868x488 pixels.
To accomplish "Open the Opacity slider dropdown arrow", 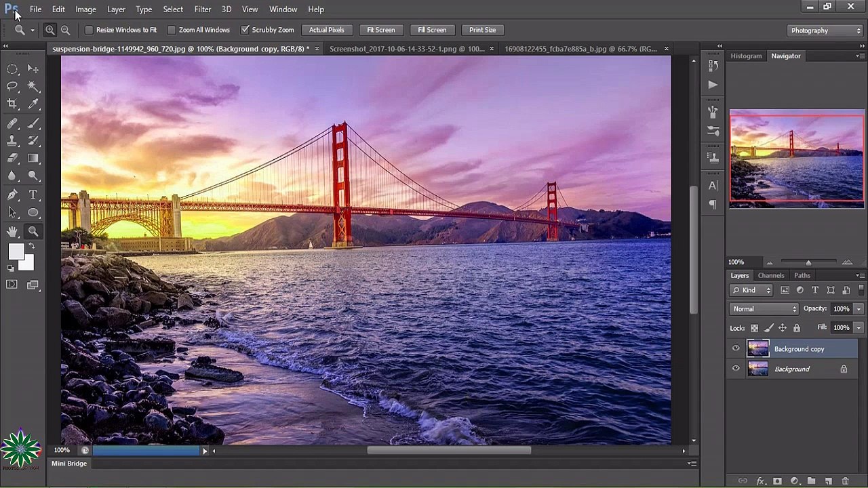I will tap(859, 309).
